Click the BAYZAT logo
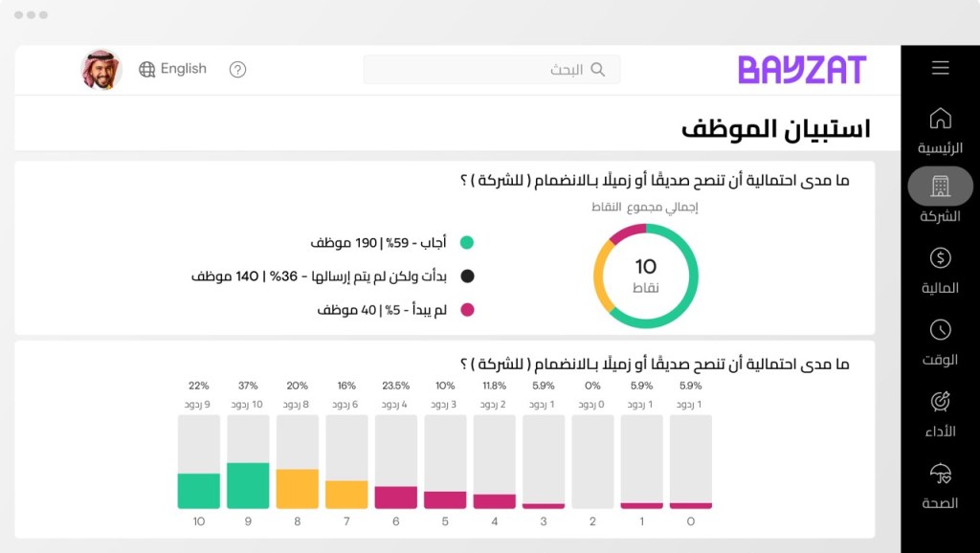This screenshot has height=553, width=980. [x=802, y=69]
